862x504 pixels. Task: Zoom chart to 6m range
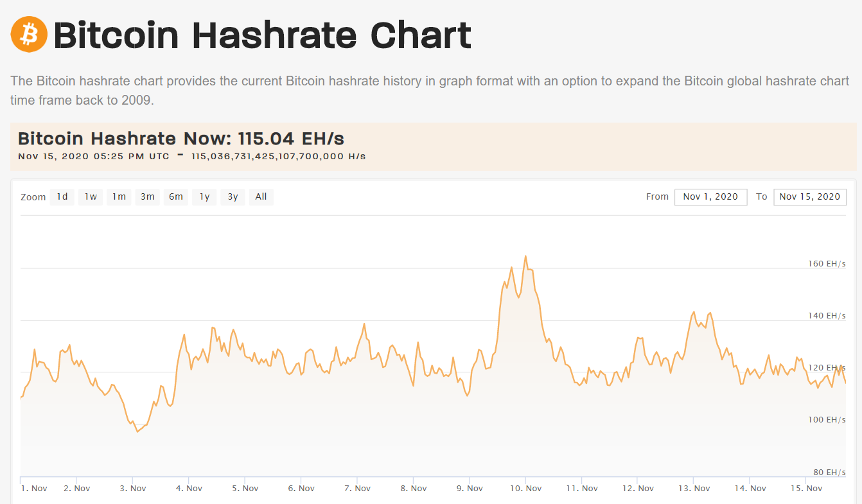176,197
